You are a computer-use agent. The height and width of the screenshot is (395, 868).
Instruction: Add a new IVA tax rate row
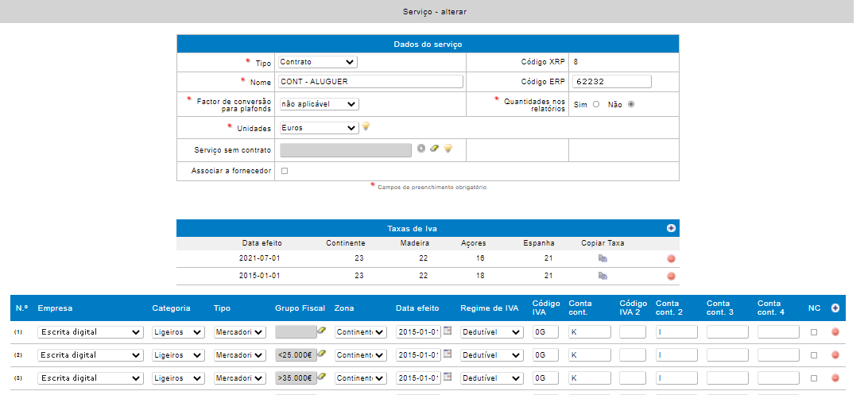point(671,228)
